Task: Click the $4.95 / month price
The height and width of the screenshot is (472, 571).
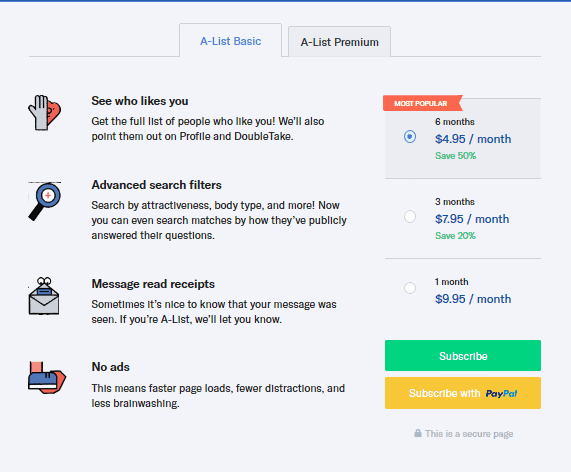Action: click(x=473, y=139)
